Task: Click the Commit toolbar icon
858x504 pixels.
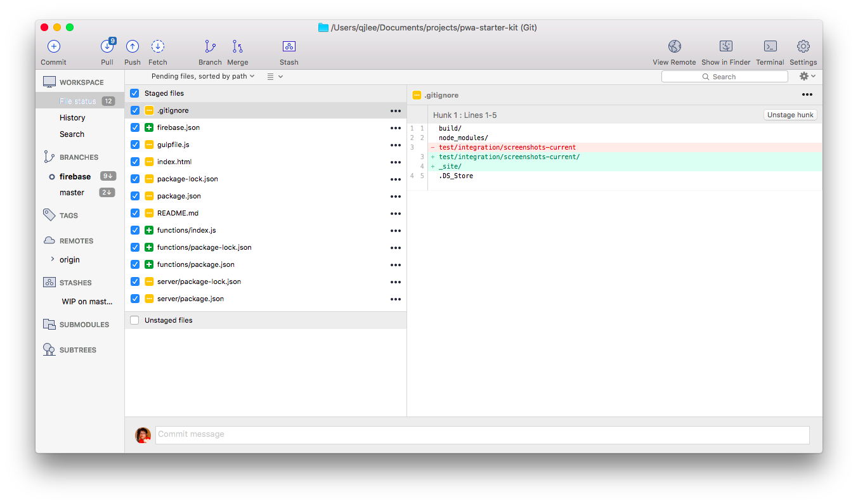Action: click(54, 46)
